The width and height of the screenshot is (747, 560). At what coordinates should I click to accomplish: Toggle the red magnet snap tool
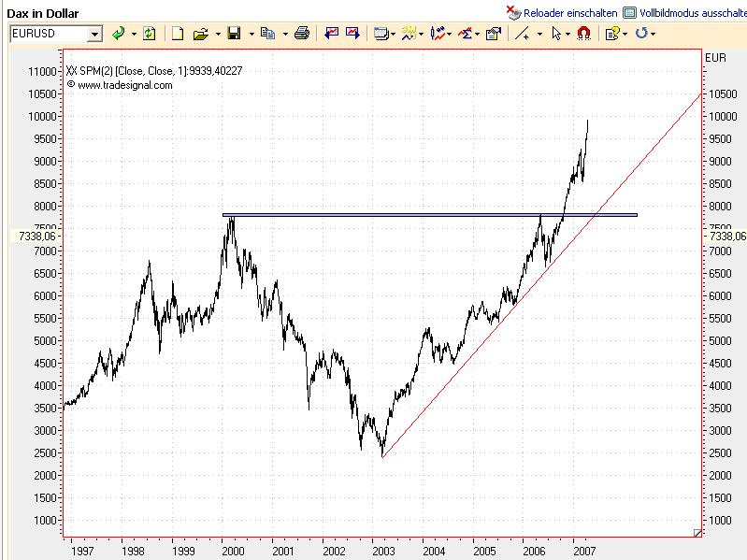coord(583,34)
